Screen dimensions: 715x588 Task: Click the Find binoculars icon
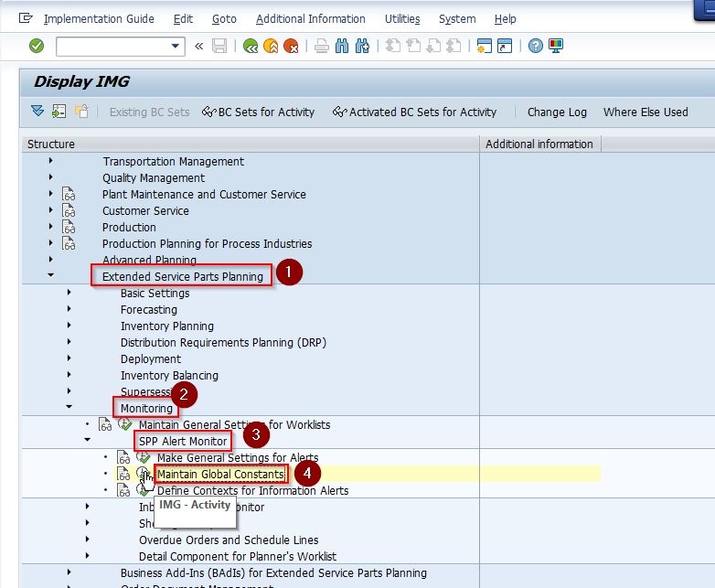pyautogui.click(x=342, y=46)
